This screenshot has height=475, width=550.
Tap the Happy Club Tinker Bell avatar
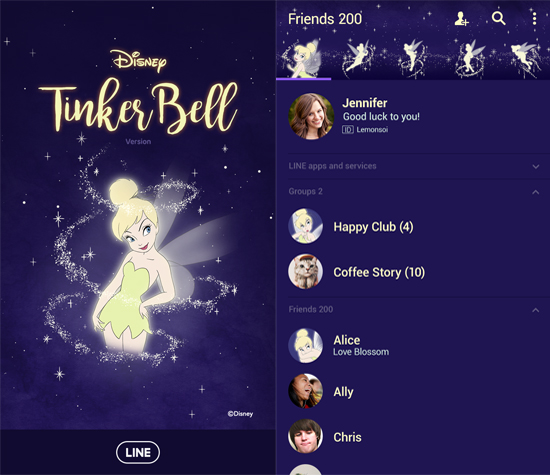[x=306, y=226]
